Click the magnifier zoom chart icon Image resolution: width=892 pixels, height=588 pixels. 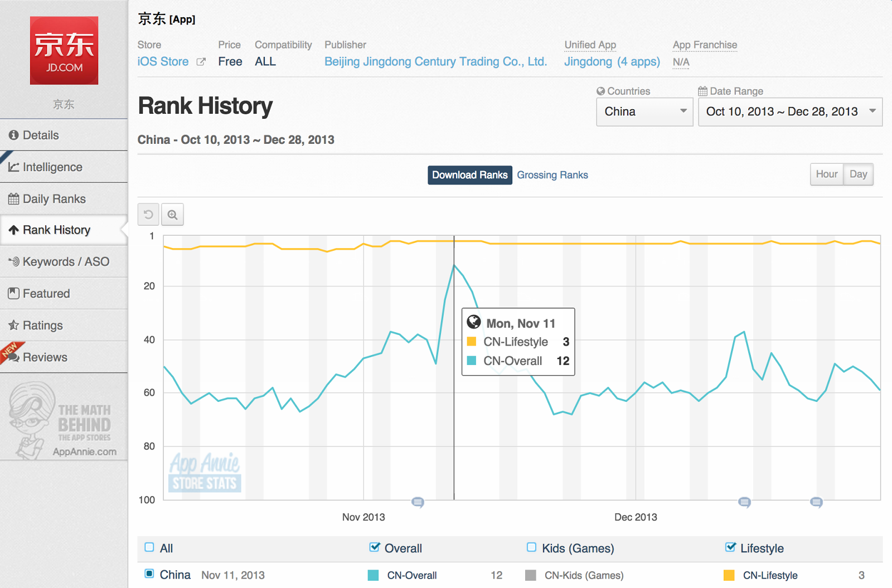coord(172,215)
